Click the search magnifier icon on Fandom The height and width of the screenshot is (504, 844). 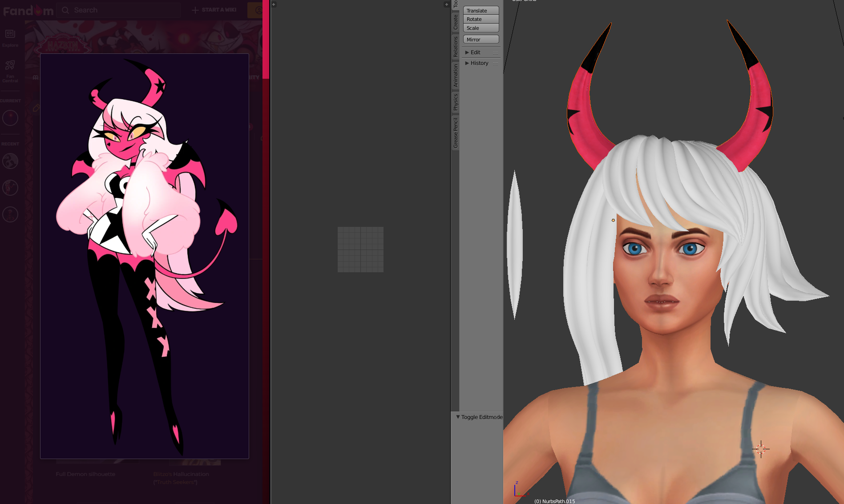click(x=65, y=10)
